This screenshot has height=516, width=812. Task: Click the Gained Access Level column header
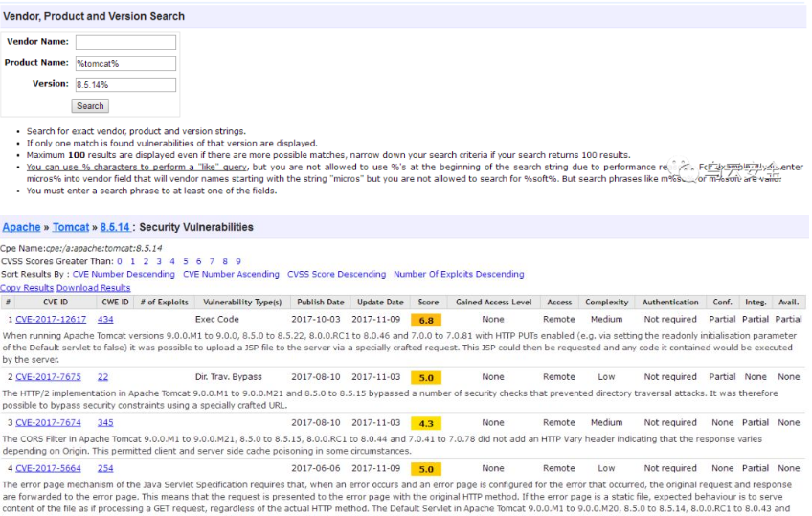coord(493,303)
